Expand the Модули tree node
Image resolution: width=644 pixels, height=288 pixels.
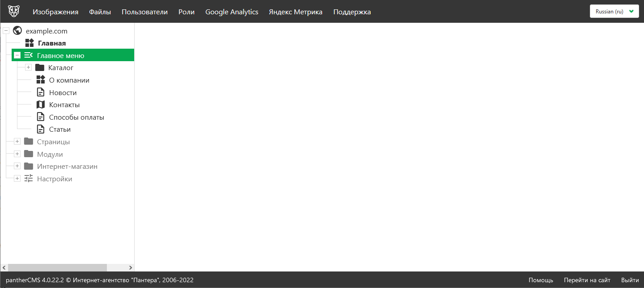pos(17,154)
